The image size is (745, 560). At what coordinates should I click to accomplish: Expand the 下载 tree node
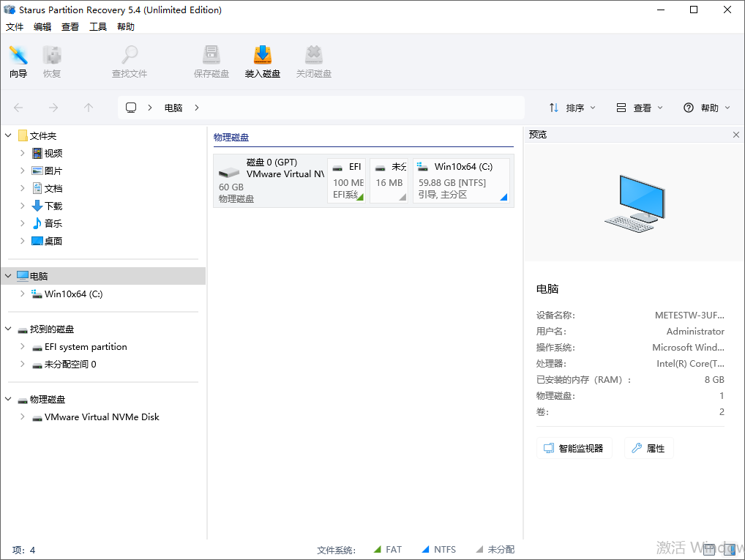coord(23,206)
